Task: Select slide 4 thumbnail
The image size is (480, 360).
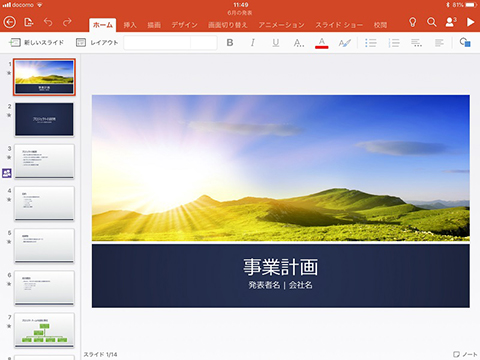Action: (x=44, y=203)
